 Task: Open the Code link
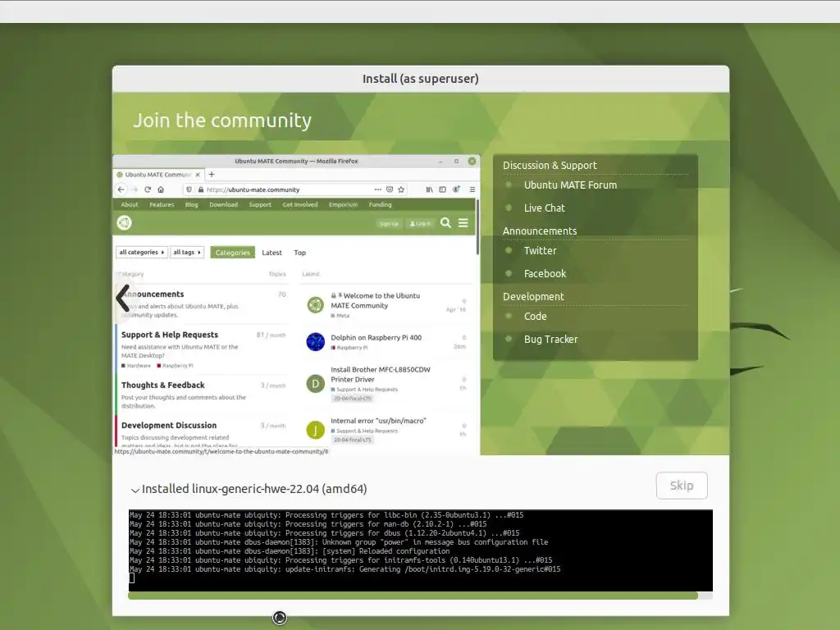pos(535,317)
